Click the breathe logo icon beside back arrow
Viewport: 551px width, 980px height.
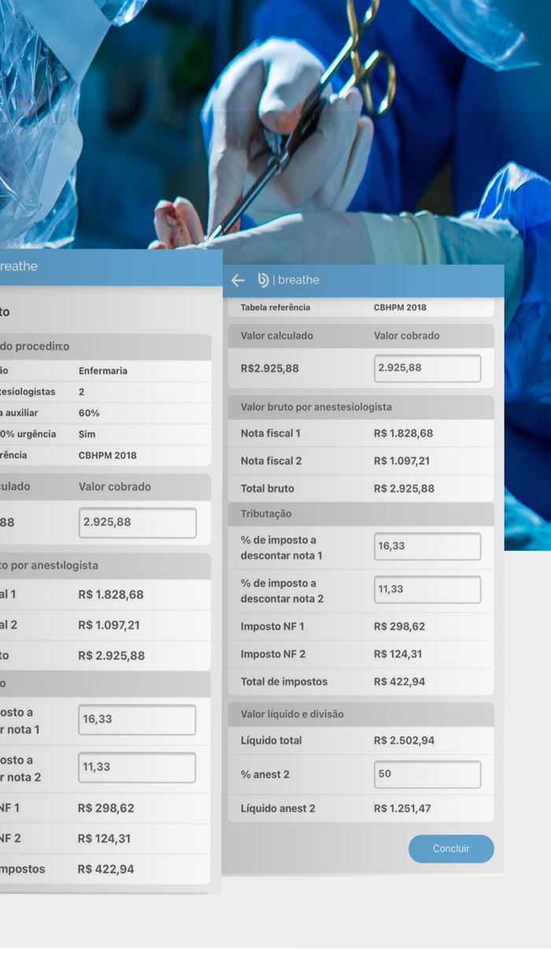(x=263, y=280)
